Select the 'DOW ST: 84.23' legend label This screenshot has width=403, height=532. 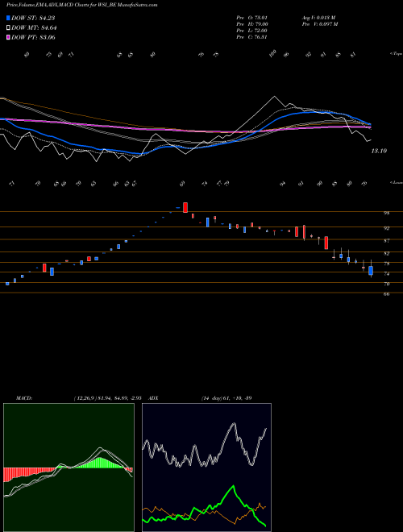(33, 19)
